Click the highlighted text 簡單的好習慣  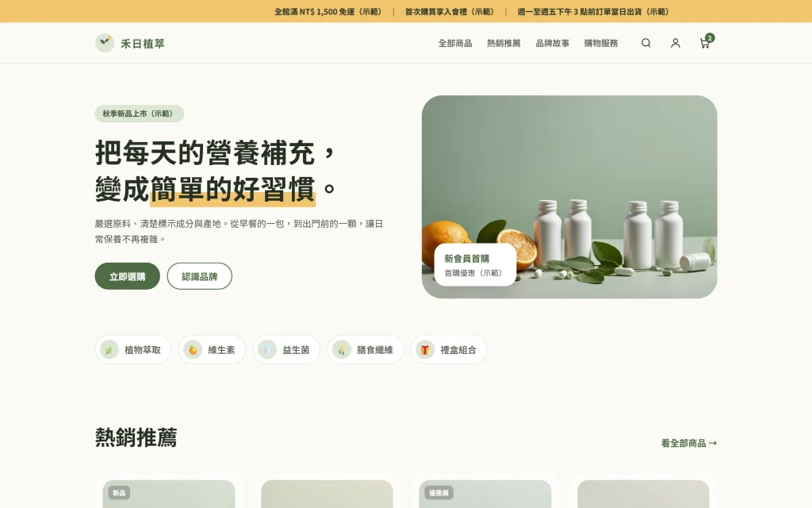click(x=233, y=189)
